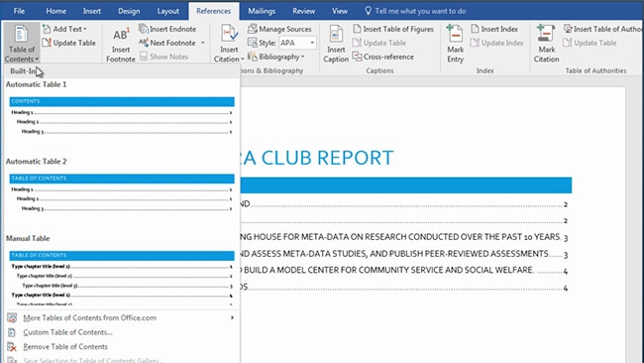This screenshot has width=644, height=363.
Task: Click the Bibliography icon
Action: pos(253,57)
